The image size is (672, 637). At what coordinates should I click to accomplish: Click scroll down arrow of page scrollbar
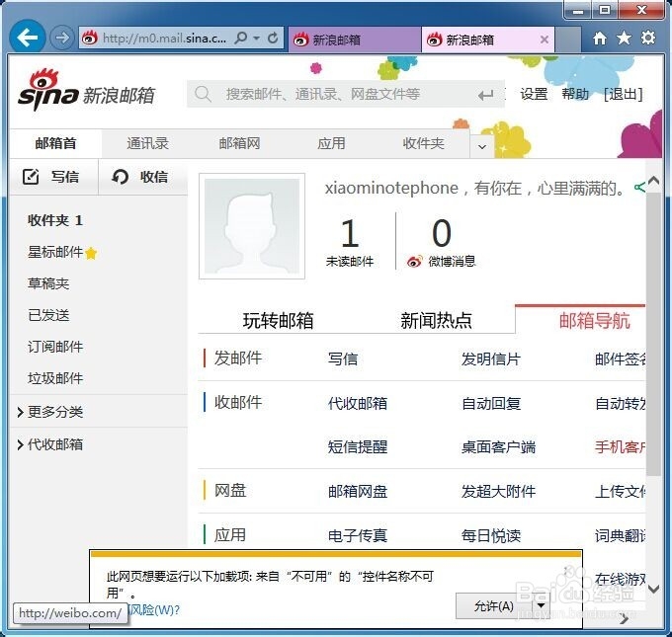point(653,589)
